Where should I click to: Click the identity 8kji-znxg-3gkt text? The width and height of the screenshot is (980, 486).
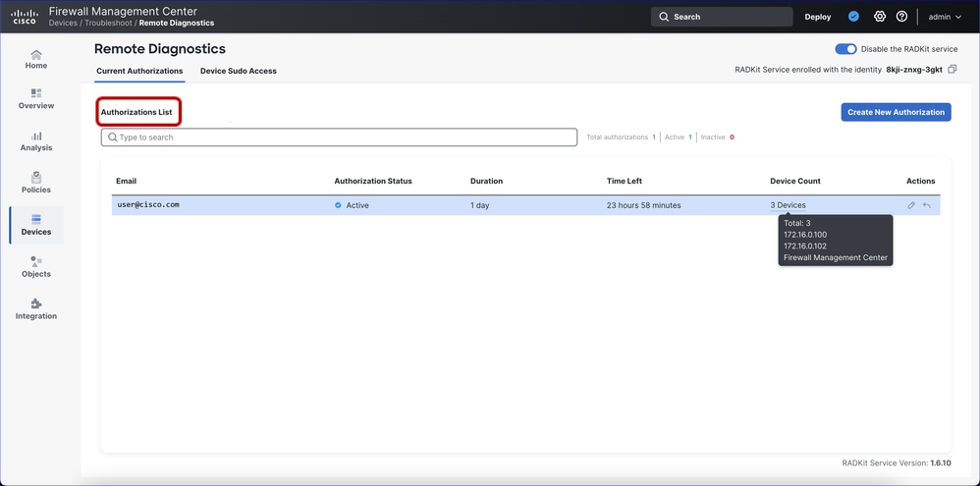[x=914, y=70]
